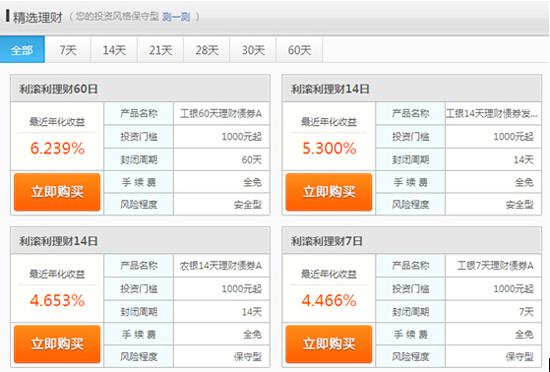Screen dimensions: 550x372
Task: Click 立即购买 for 利滚利理财7日
Action: [x=329, y=344]
